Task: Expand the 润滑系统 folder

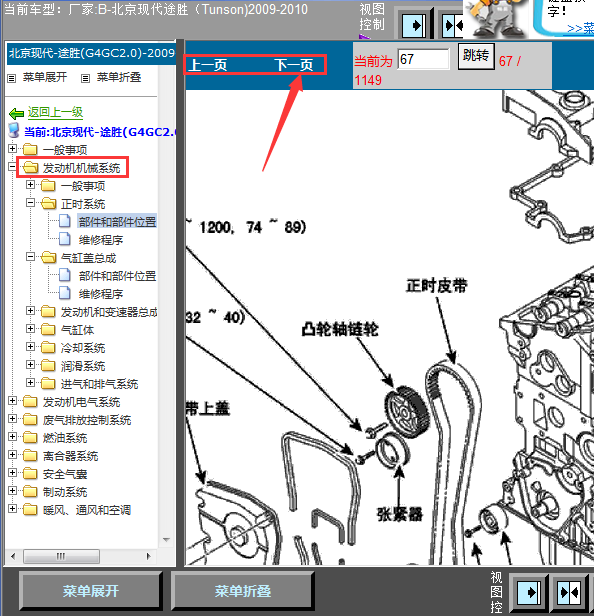Action: [30, 365]
